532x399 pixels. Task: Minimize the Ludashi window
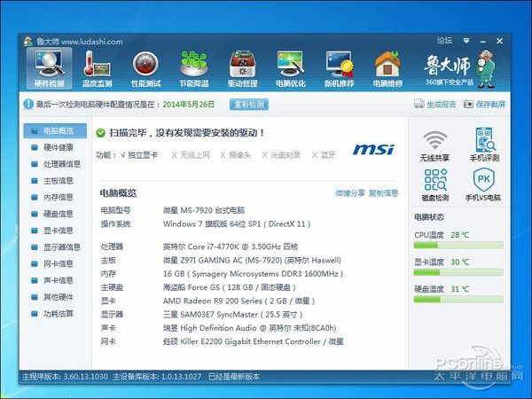(483, 41)
